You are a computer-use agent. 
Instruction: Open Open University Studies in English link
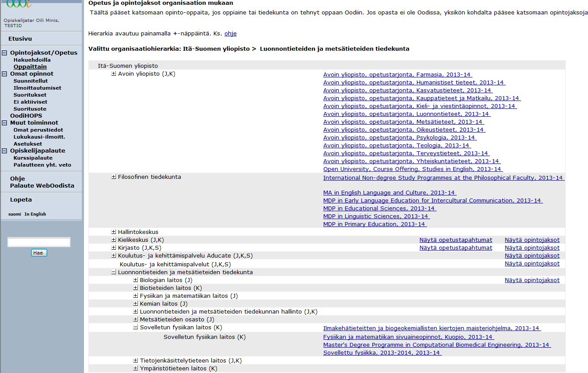coord(413,169)
